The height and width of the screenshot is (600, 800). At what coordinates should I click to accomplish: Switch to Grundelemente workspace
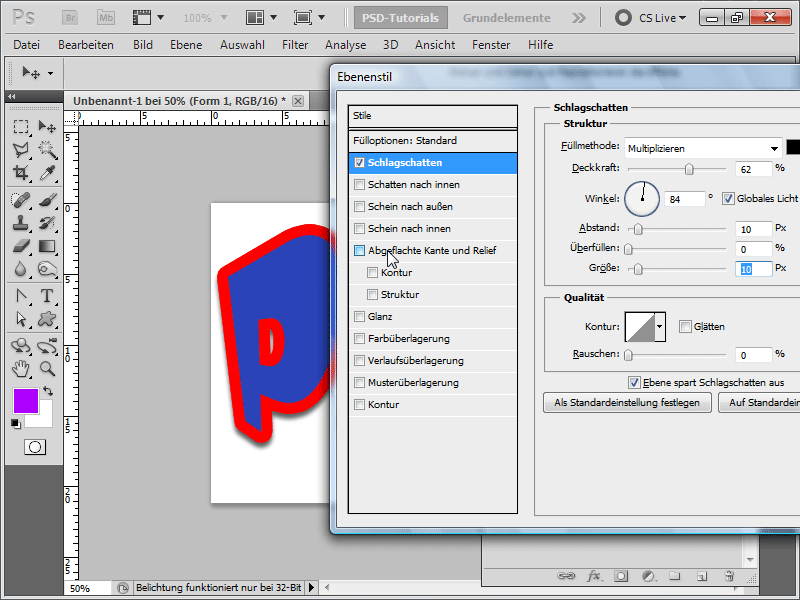507,18
